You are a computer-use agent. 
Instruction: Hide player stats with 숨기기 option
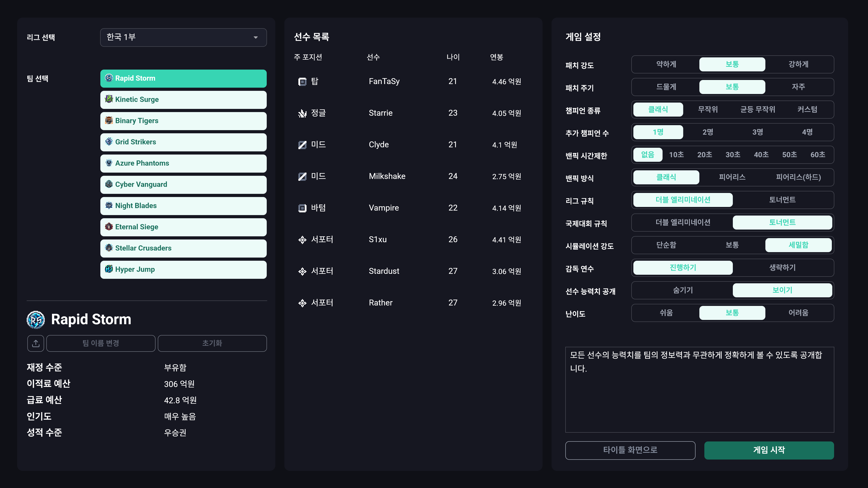point(683,290)
